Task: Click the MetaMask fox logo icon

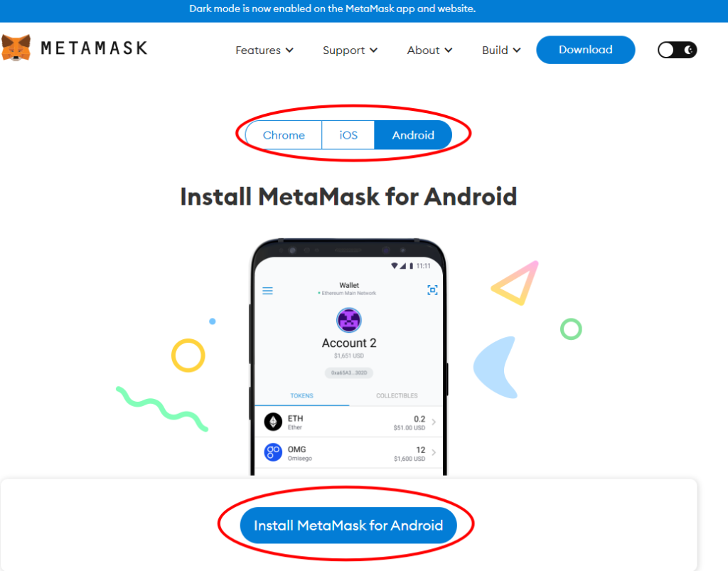Action: (x=16, y=48)
